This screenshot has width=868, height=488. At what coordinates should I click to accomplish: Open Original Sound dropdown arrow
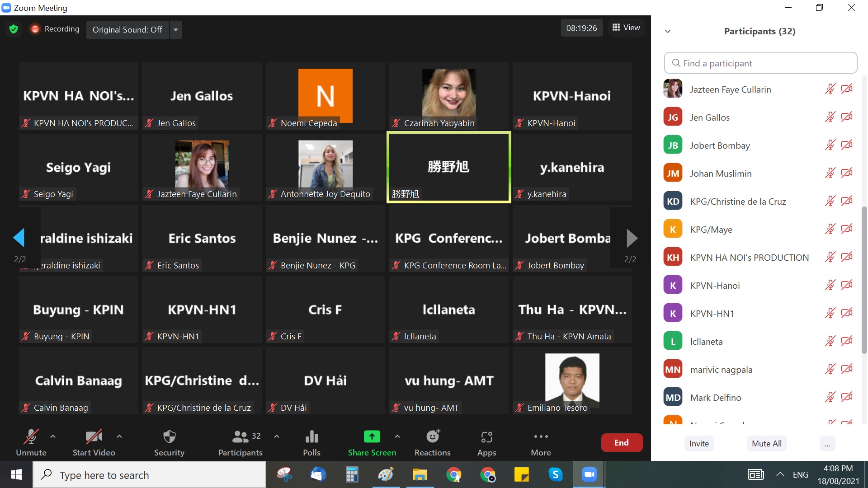176,30
